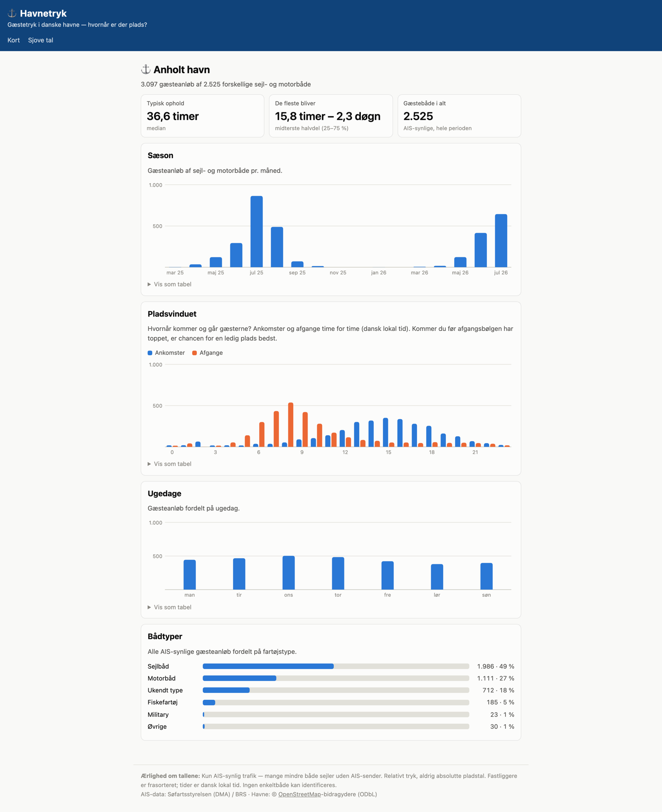662x812 pixels.
Task: Click the tallest orange Afgange bar
Action: point(291,425)
